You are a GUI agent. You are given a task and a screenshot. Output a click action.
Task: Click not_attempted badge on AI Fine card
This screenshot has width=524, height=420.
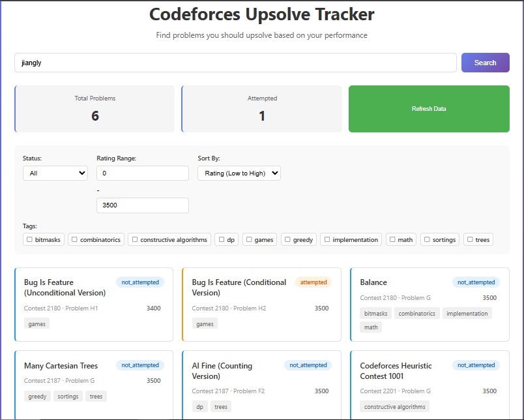point(308,365)
